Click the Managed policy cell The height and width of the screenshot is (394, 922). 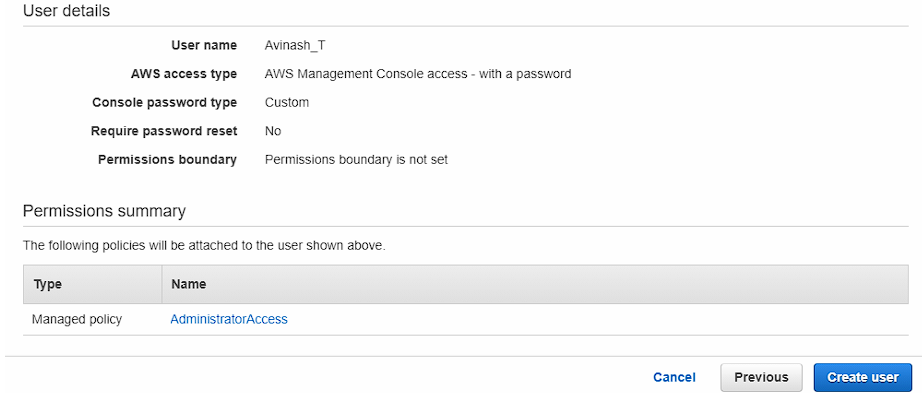77,319
